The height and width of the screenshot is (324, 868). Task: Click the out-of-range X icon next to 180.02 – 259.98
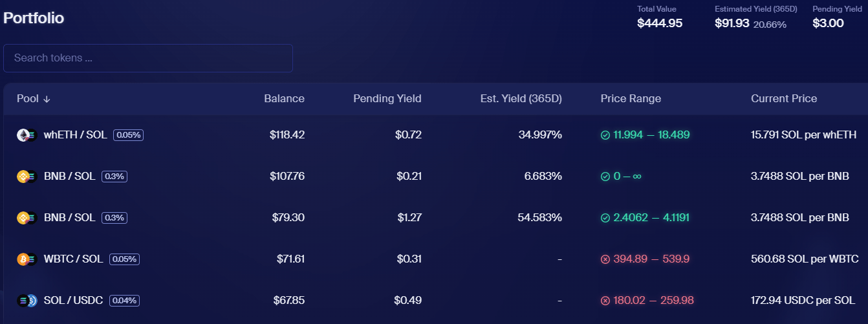coord(605,301)
